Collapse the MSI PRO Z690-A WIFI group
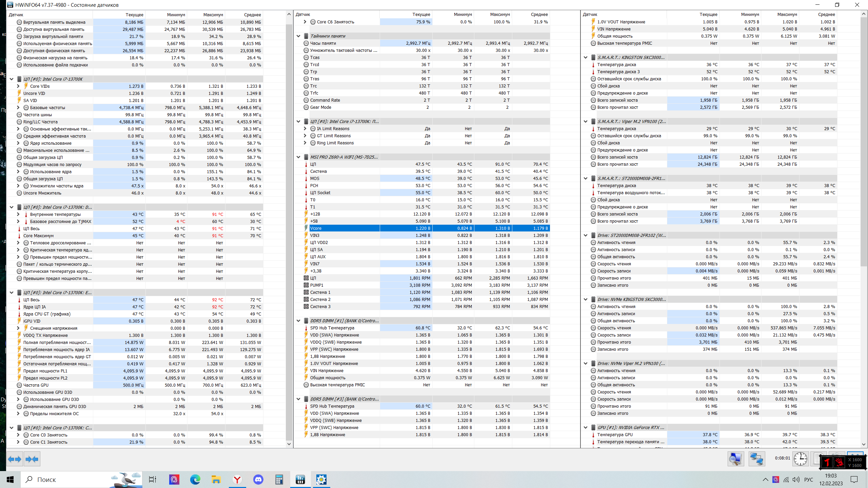 tap(298, 157)
